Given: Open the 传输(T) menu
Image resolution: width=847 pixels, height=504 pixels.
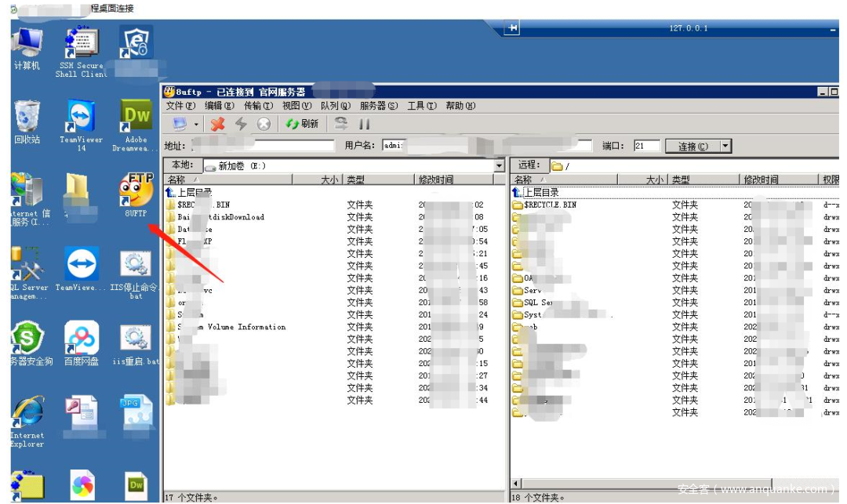Looking at the screenshot, I should click(258, 106).
